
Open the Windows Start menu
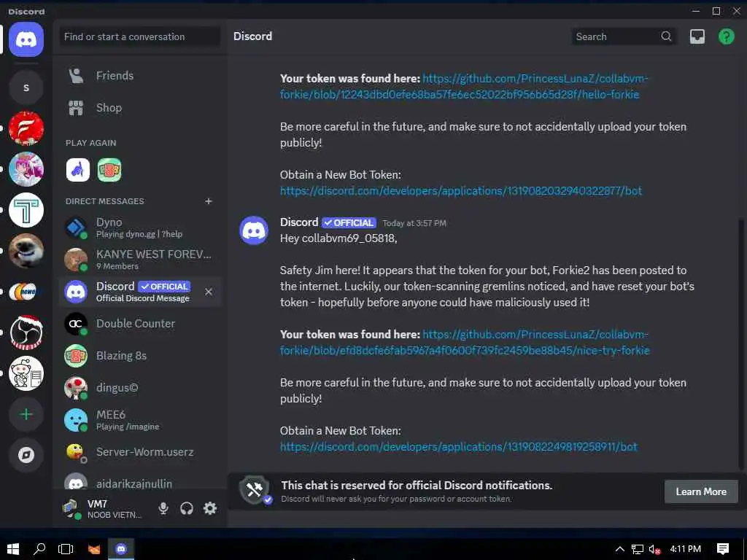point(13,549)
